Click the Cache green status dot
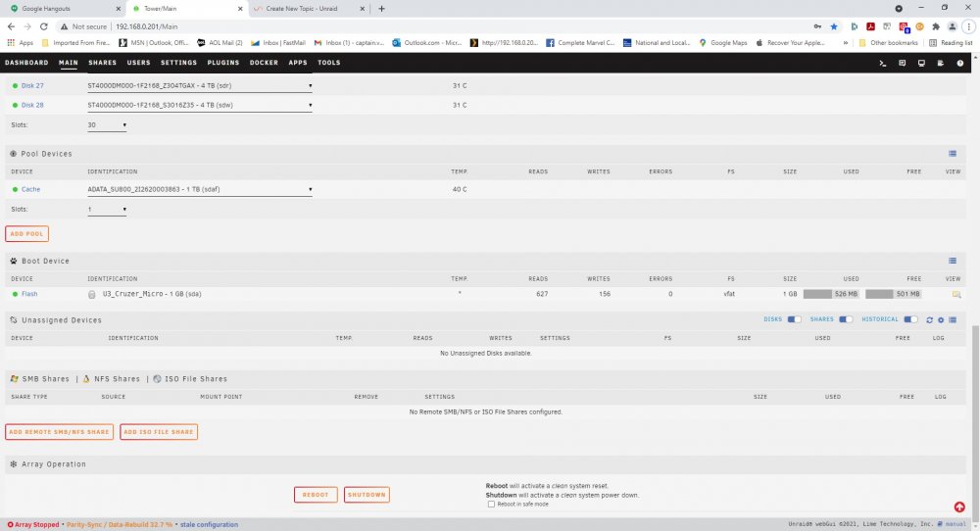The image size is (980, 531). tap(15, 189)
